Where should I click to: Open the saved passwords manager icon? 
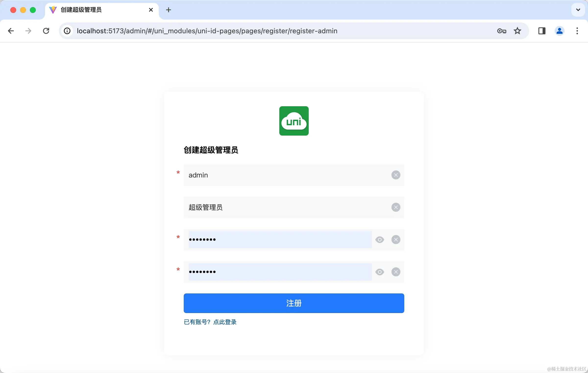click(502, 31)
